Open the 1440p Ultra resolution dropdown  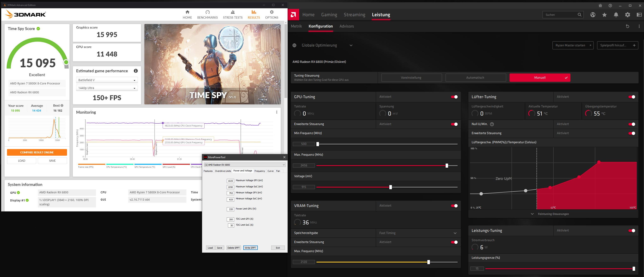107,88
